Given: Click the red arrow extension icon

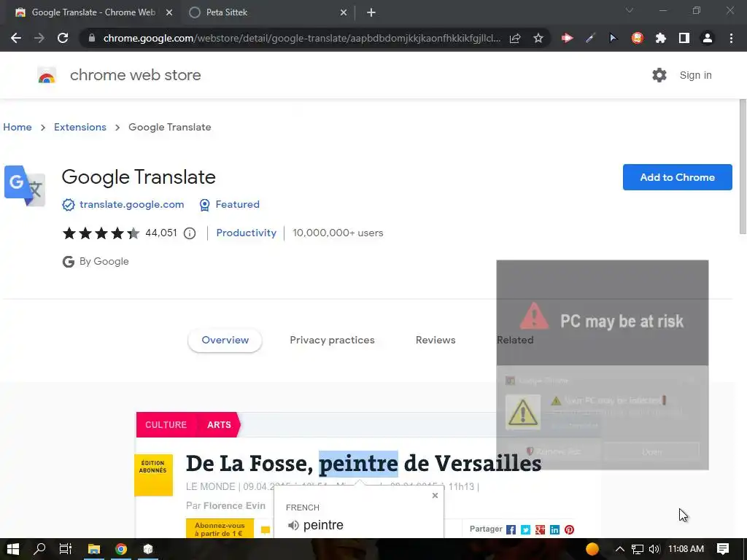Looking at the screenshot, I should tap(567, 38).
